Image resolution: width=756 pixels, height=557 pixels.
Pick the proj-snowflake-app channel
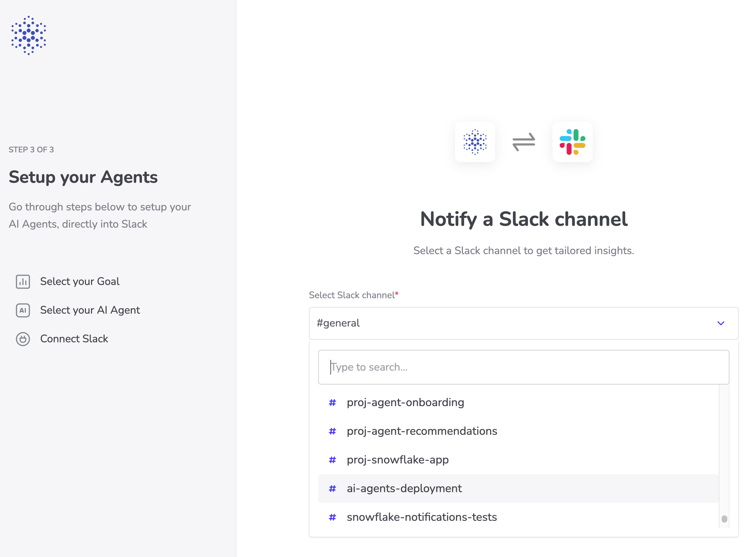(x=518, y=460)
